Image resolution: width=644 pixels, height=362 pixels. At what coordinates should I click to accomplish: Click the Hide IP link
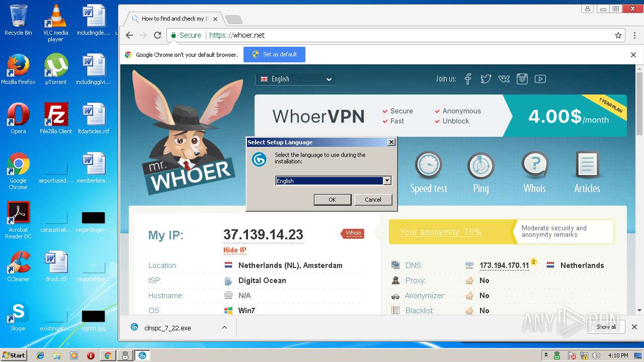pyautogui.click(x=235, y=250)
